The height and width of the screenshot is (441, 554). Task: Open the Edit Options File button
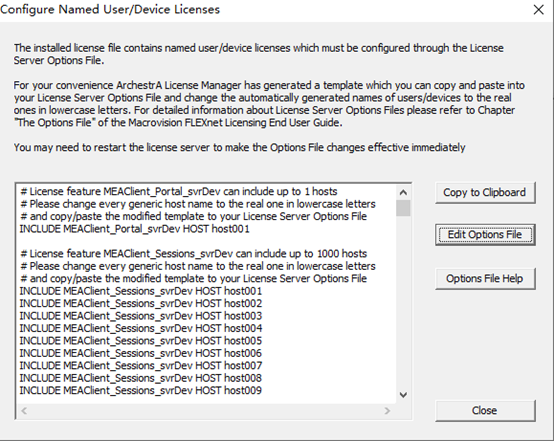click(485, 235)
